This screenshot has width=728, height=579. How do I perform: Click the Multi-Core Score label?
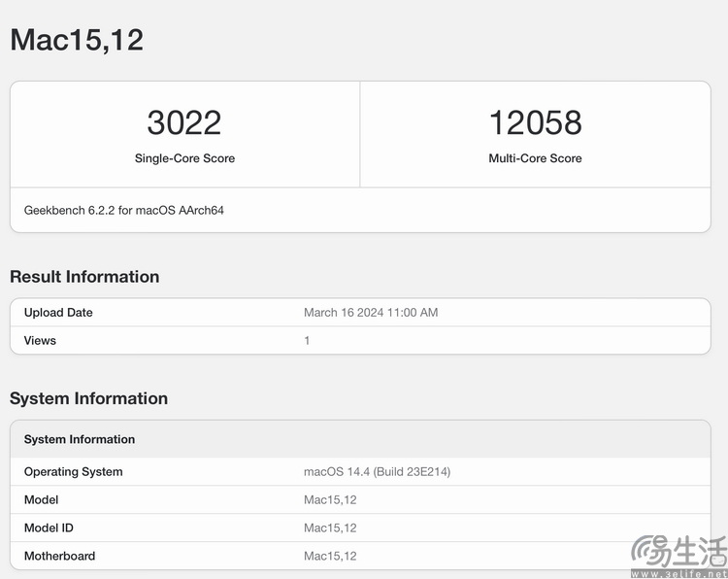[535, 158]
